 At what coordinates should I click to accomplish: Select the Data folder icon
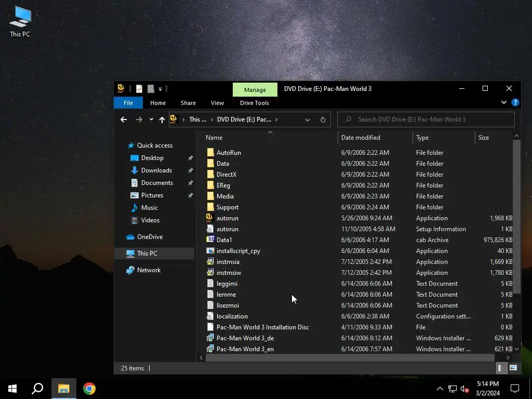pos(210,163)
